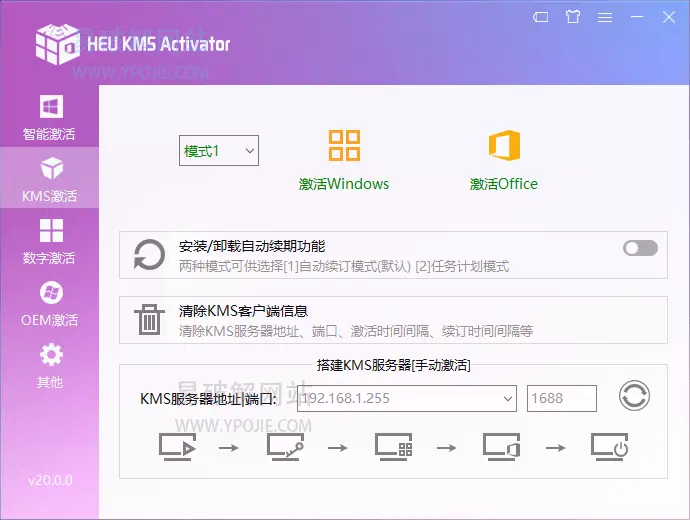
Task: Click the tag icon in title bar
Action: [540, 17]
